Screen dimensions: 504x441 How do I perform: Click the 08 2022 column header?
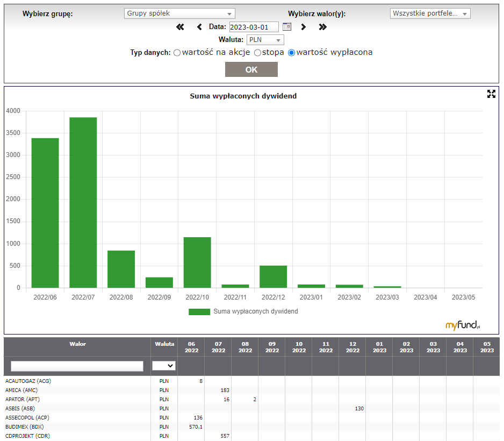(245, 347)
